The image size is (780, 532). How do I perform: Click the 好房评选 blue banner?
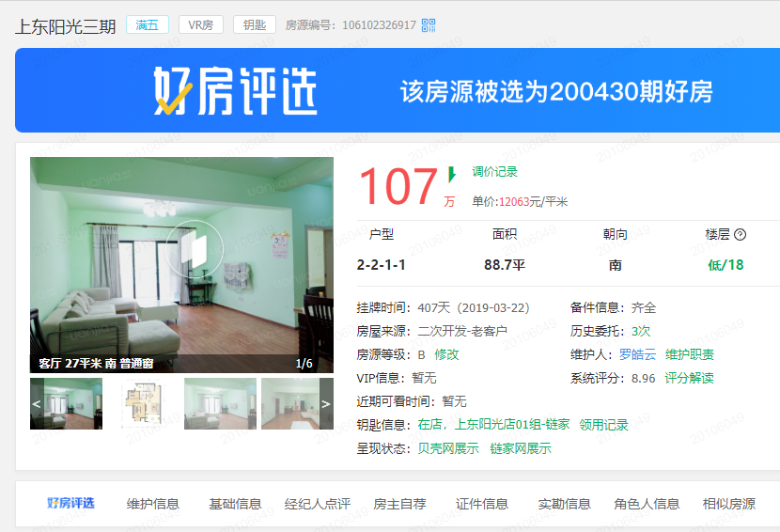click(397, 91)
